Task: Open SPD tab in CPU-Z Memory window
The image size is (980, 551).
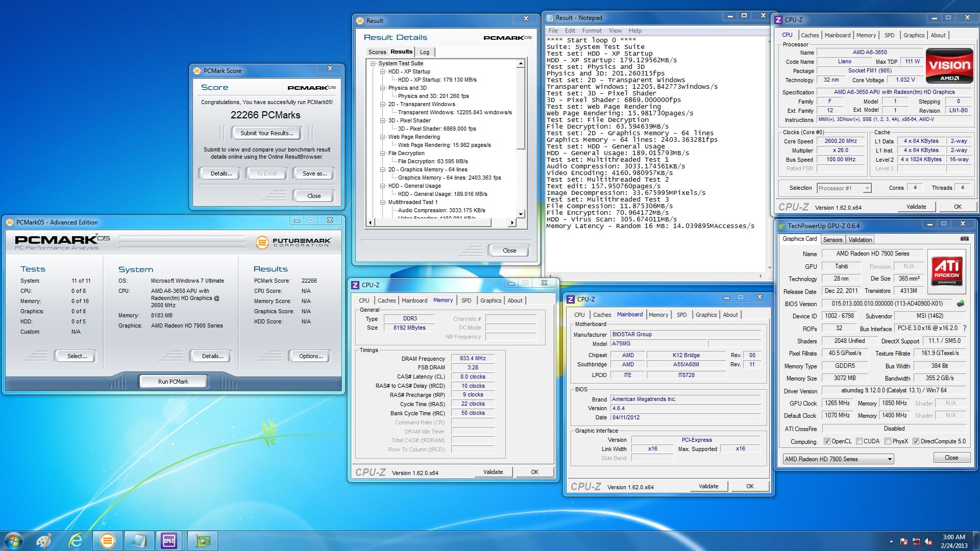Action: pos(466,300)
